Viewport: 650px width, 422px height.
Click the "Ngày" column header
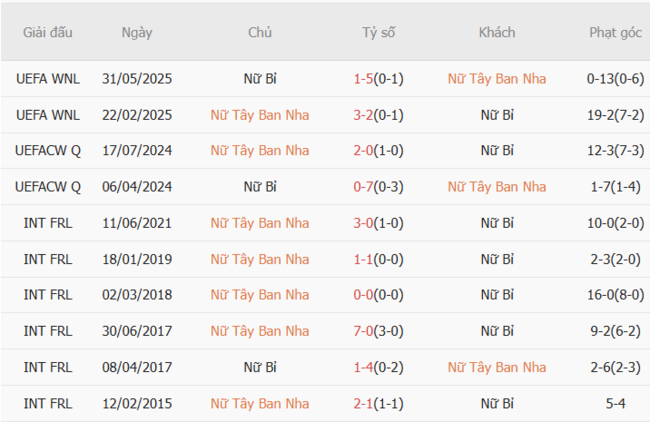(x=137, y=32)
